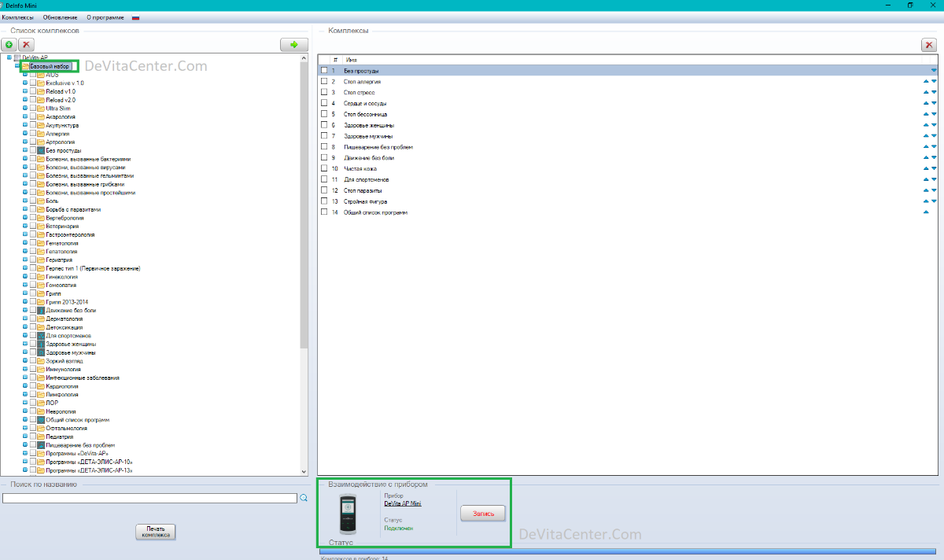The height and width of the screenshot is (560, 944).
Task: Select 'Зоркий взгляд' in the tree
Action: (64, 361)
